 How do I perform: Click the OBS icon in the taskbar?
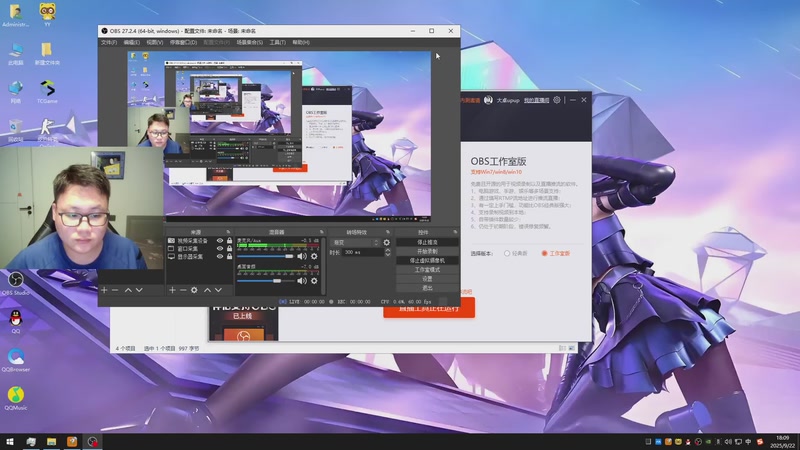click(x=92, y=441)
